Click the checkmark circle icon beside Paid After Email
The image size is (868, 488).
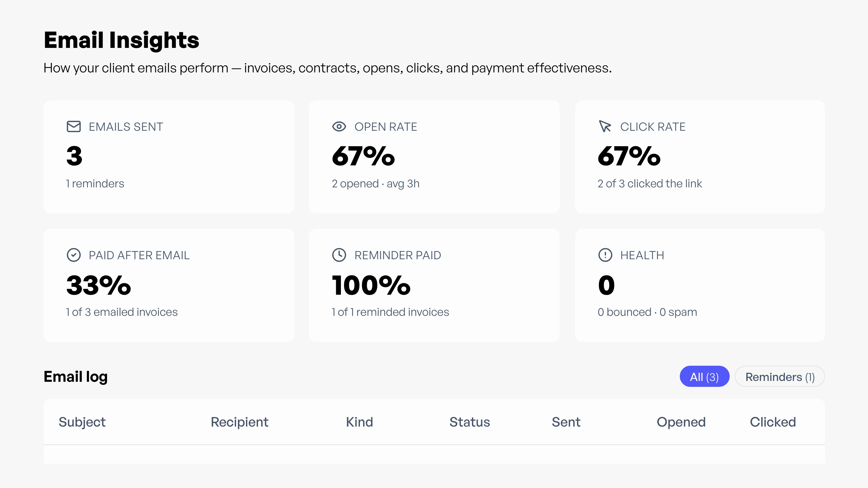(74, 255)
